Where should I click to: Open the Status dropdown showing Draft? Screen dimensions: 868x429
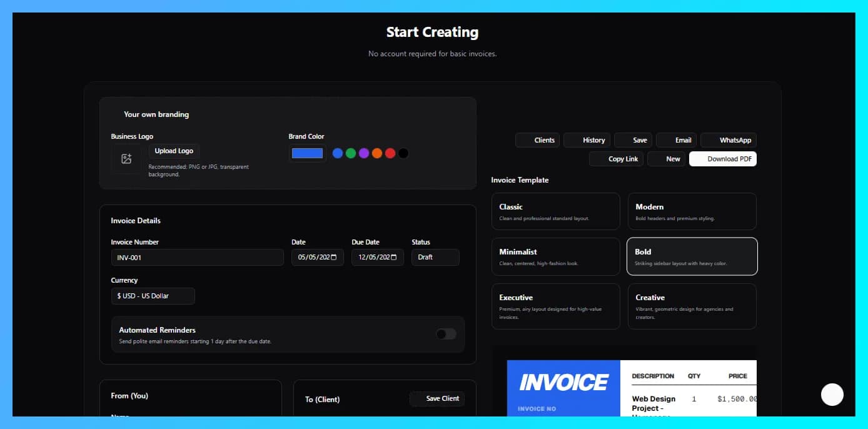[435, 257]
